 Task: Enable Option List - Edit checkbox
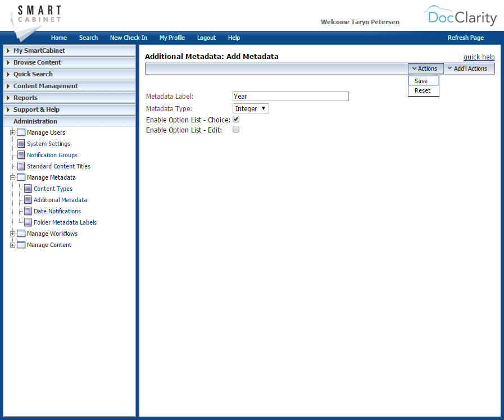(235, 129)
